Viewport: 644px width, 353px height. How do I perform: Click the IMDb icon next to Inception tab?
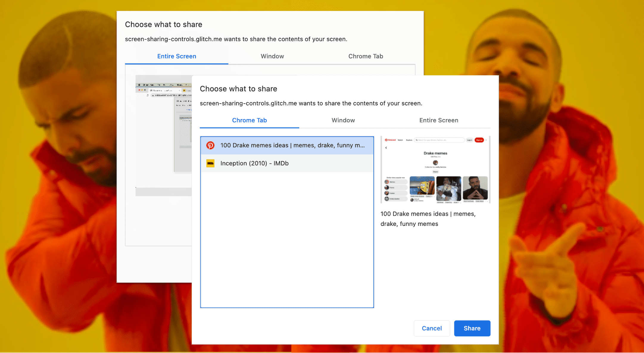[x=210, y=163]
